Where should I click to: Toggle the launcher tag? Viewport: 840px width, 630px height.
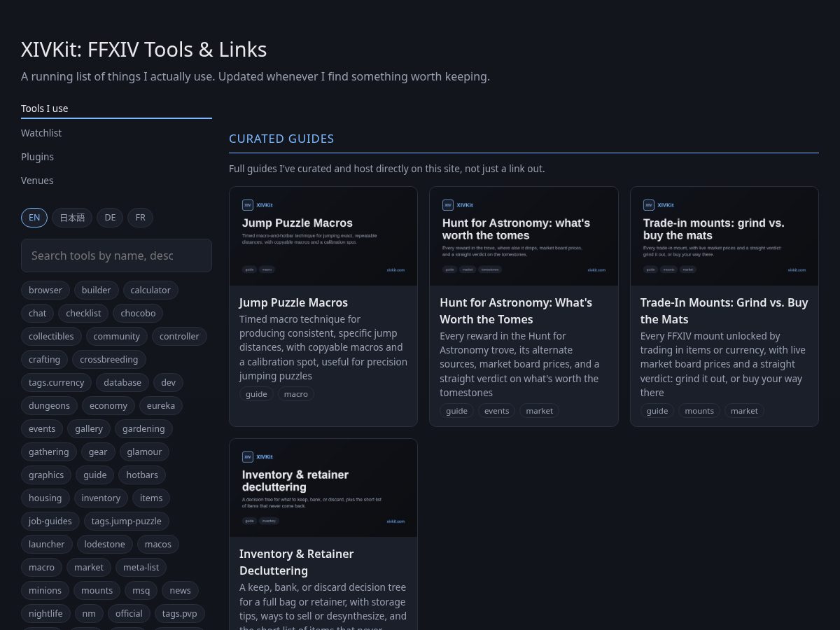(x=47, y=544)
